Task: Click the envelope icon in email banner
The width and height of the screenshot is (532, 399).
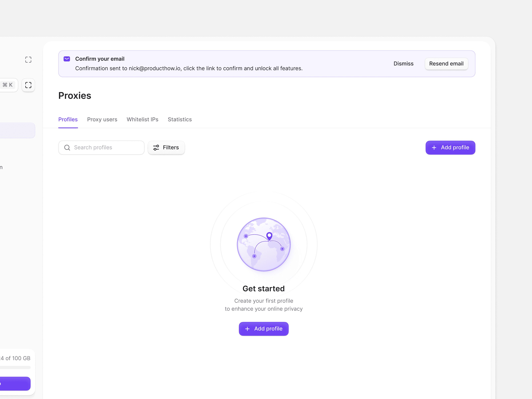Action: pyautogui.click(x=67, y=59)
